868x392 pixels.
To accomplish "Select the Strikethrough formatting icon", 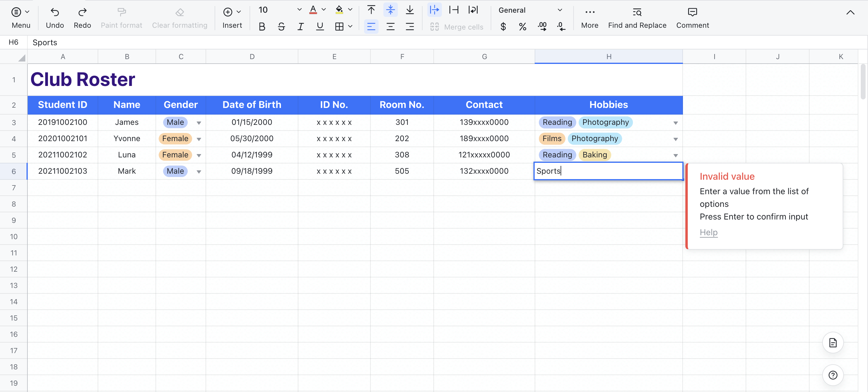I will [281, 26].
